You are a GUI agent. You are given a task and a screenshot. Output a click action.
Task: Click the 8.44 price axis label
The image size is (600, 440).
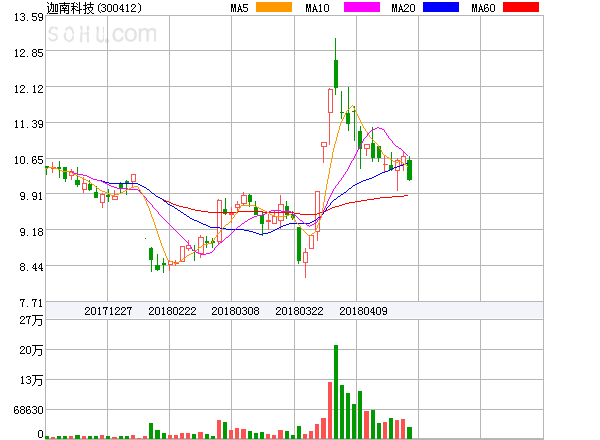(31, 267)
